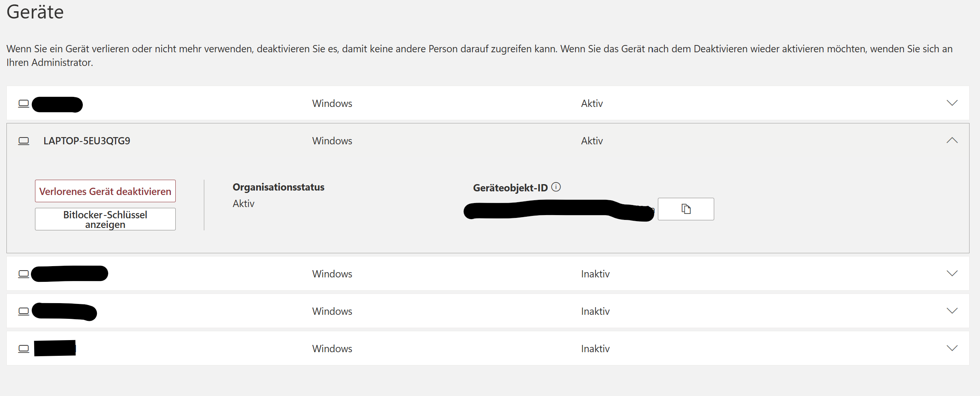This screenshot has height=396, width=980.
Task: Select the LAPTOP-5EU3QTG9 device name
Action: 87,141
